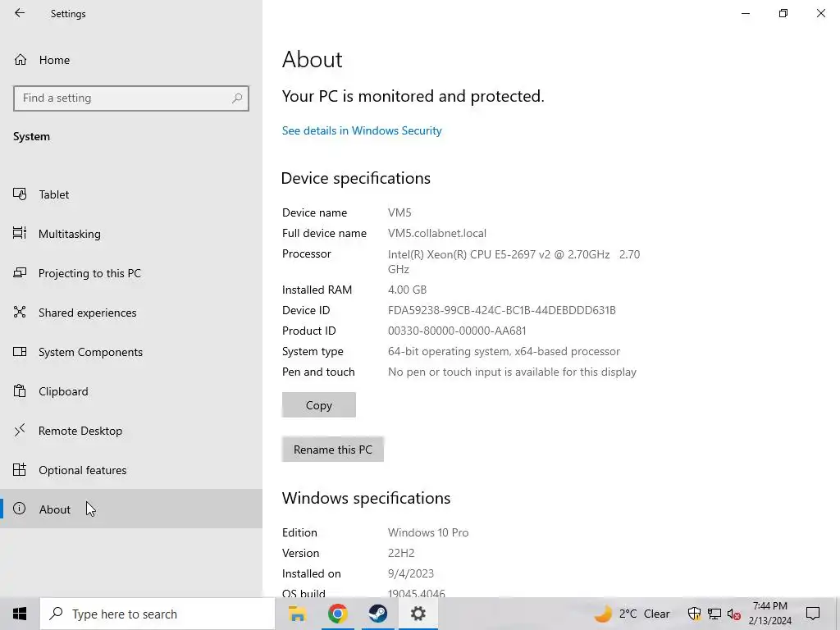Click the Device ID value FDA59238
The width and height of the screenshot is (840, 630).
[x=502, y=310]
